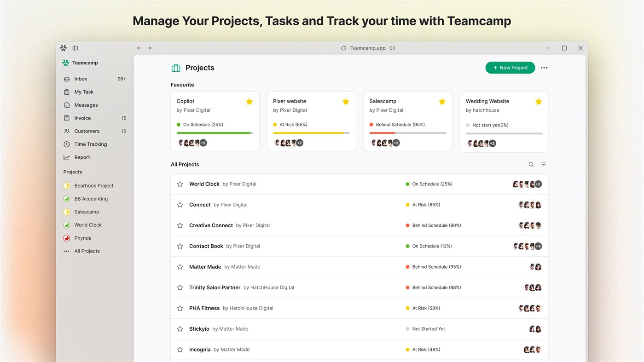The width and height of the screenshot is (644, 362).
Task: Expand All Projects in the sidebar
Action: (x=87, y=251)
